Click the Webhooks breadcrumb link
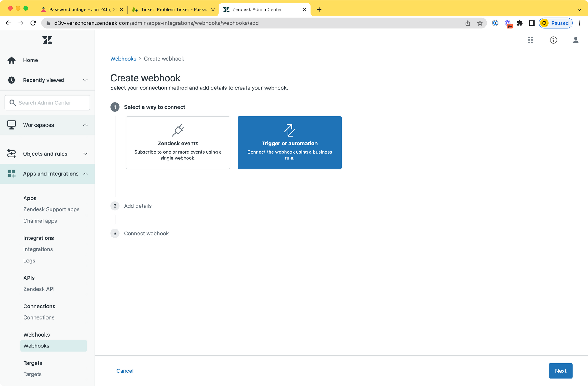Viewport: 588px width, 386px height. 123,59
